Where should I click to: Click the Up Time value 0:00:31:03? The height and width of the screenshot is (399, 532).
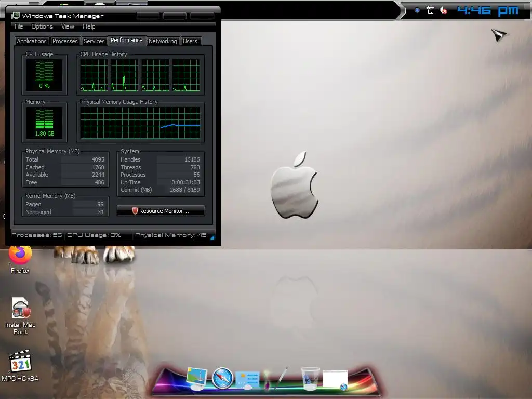pyautogui.click(x=185, y=182)
